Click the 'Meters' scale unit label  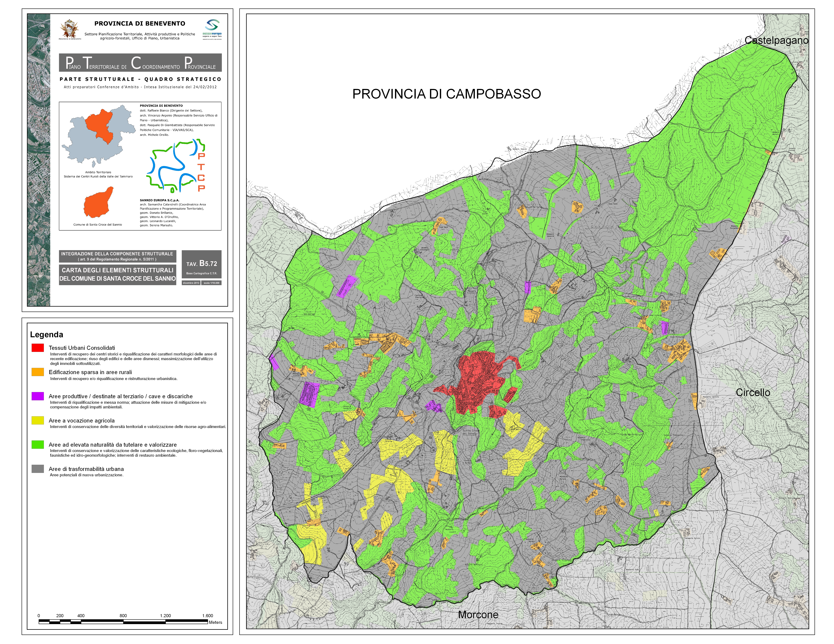[215, 622]
